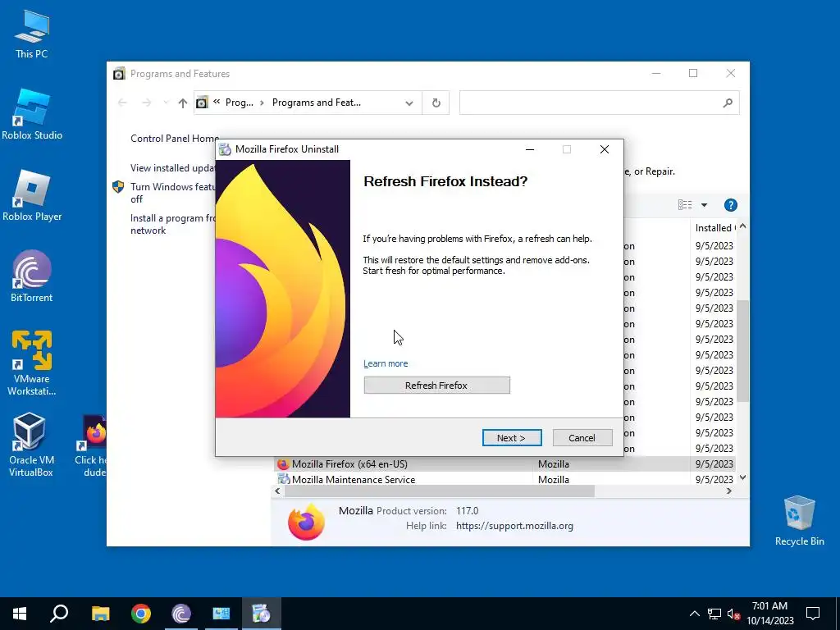This screenshot has width=840, height=630.
Task: Click the view options list icon
Action: click(x=685, y=204)
